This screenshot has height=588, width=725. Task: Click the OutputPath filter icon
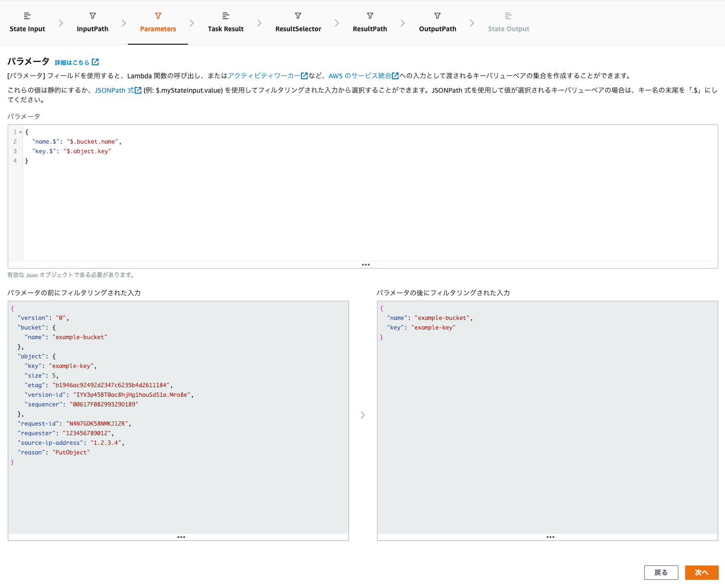pos(437,15)
